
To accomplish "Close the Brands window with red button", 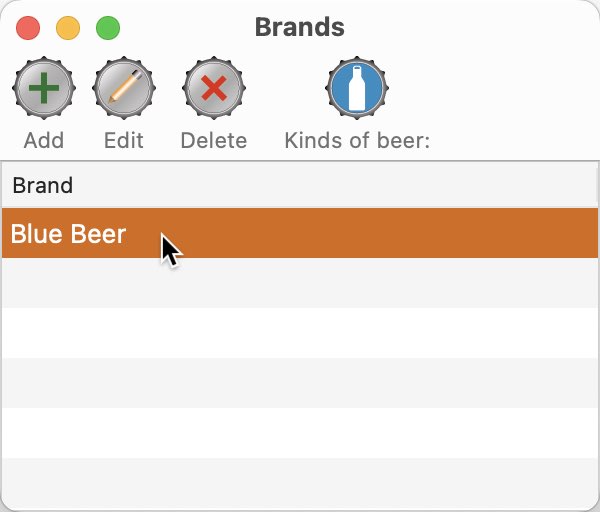I will [x=28, y=28].
